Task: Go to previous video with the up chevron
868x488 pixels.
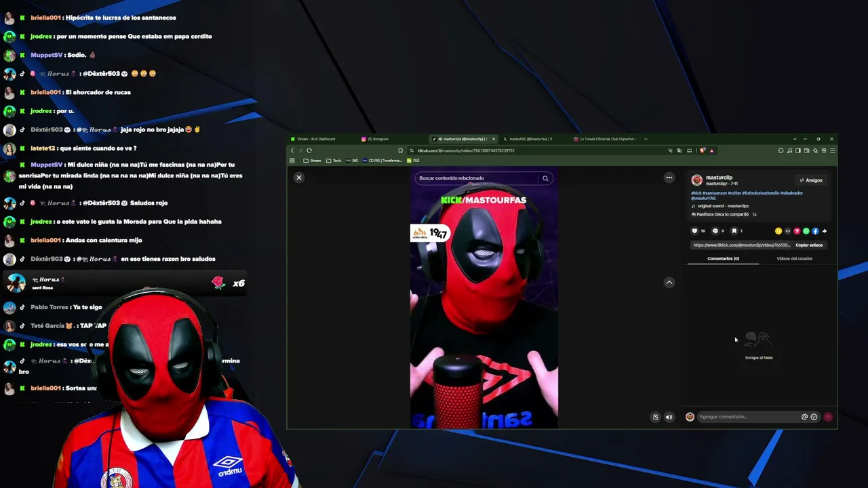Action: point(669,283)
